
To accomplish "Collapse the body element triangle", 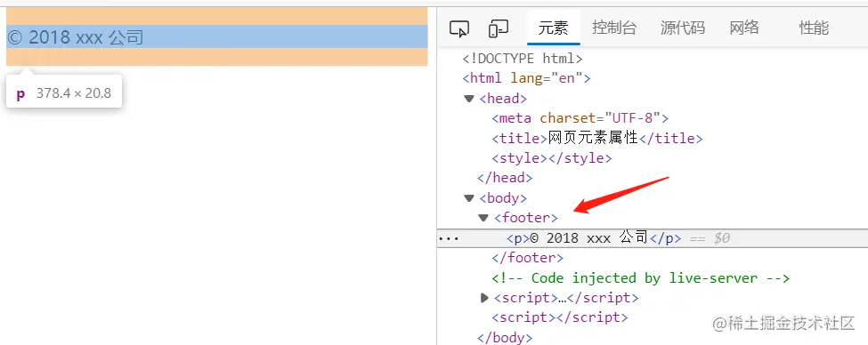I will [x=469, y=198].
